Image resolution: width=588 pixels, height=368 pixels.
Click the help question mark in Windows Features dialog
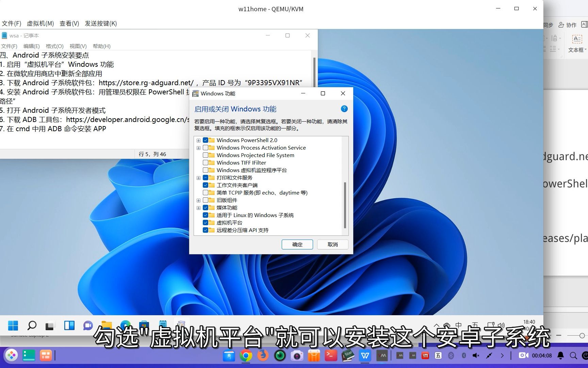coord(344,109)
